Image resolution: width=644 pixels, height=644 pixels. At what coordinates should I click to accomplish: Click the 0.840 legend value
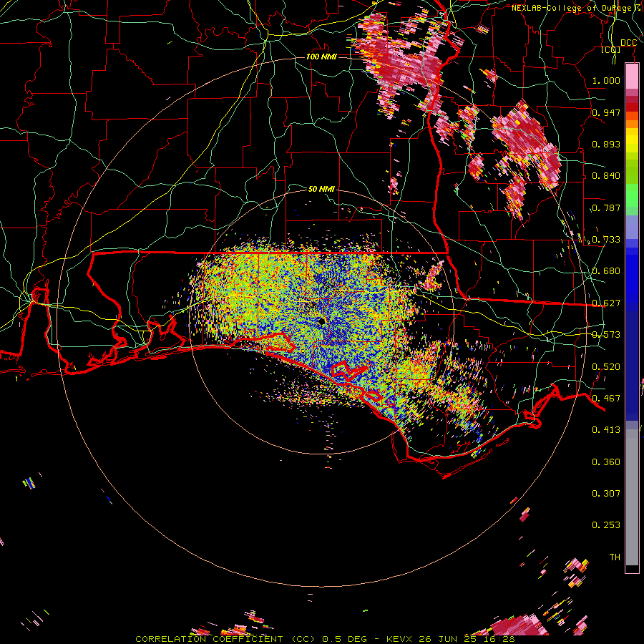click(x=606, y=176)
